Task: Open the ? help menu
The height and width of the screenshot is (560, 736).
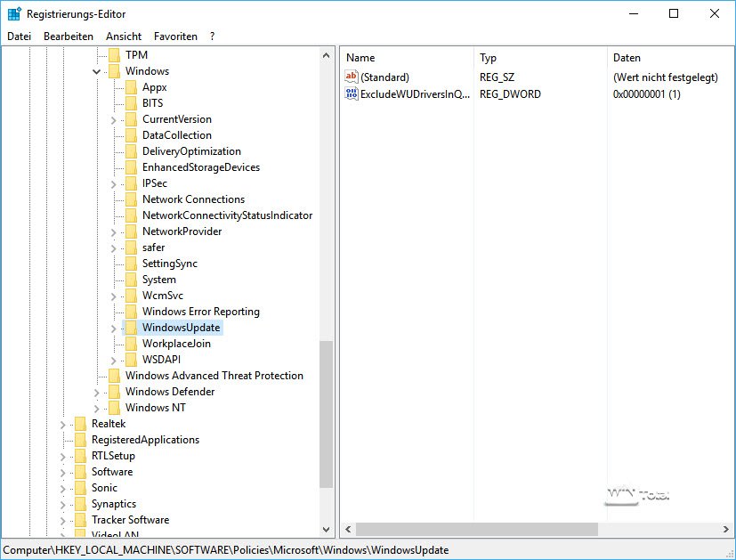Action: (212, 37)
